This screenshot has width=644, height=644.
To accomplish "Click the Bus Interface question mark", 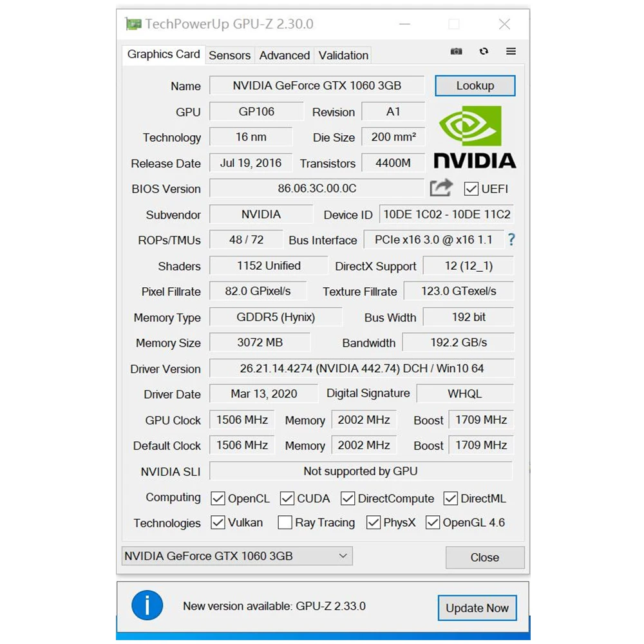I will tap(511, 240).
